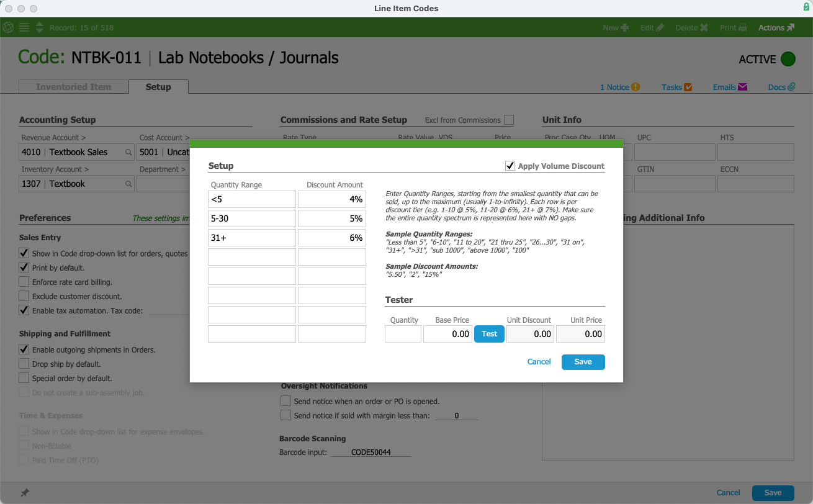
Task: Click the search icon in Inventory Account field
Action: [128, 184]
